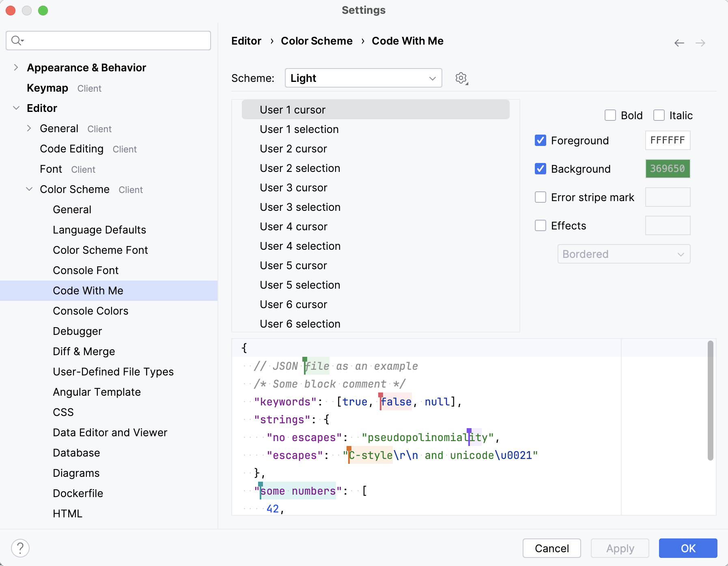Open the Bordered effects dropdown
Screen dimensions: 728x566
click(624, 254)
